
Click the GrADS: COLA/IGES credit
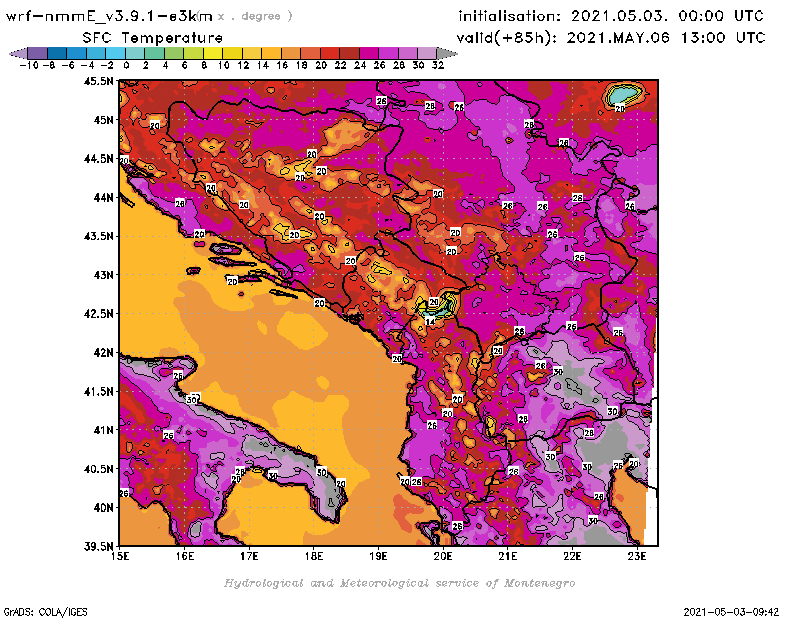pyautogui.click(x=46, y=612)
